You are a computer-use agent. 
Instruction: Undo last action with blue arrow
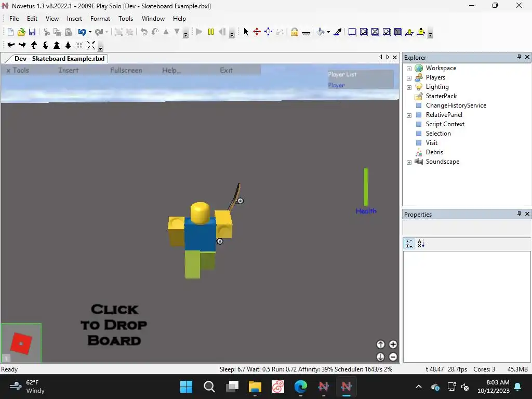pyautogui.click(x=82, y=32)
